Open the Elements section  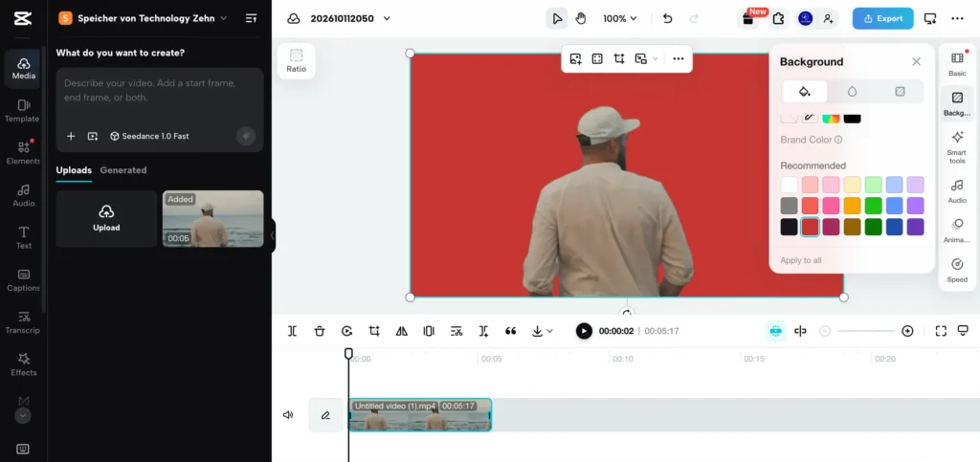coord(23,153)
